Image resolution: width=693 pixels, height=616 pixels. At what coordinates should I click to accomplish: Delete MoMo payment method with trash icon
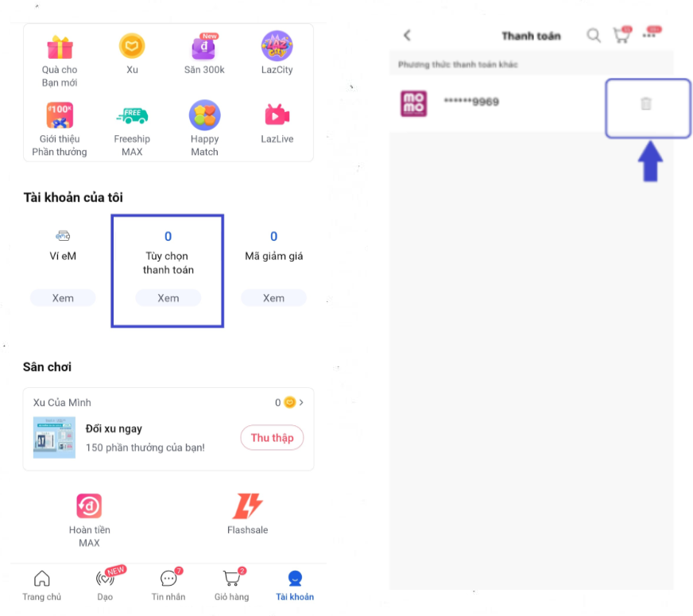(x=645, y=103)
